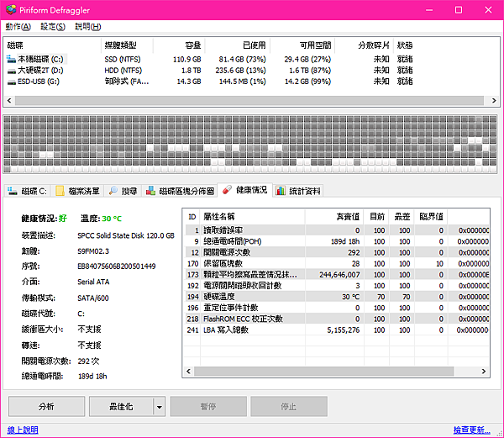Click the SMART ID column header
Screen dimensions: 504x438
click(x=192, y=217)
